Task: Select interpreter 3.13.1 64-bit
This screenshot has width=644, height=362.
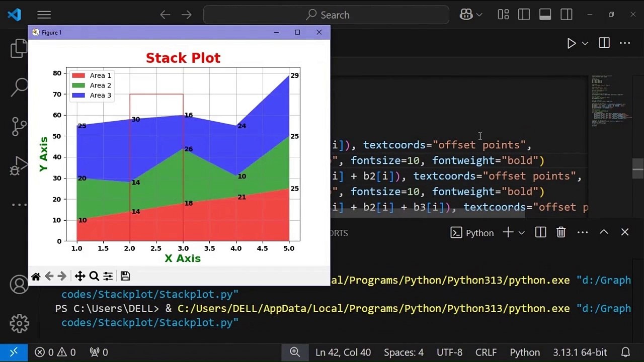Action: (580, 352)
